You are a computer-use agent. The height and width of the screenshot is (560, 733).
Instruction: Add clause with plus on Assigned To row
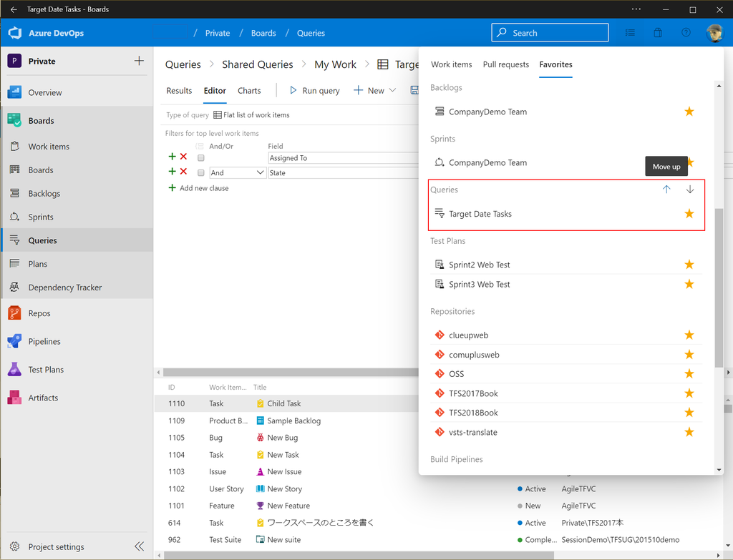[x=172, y=157]
